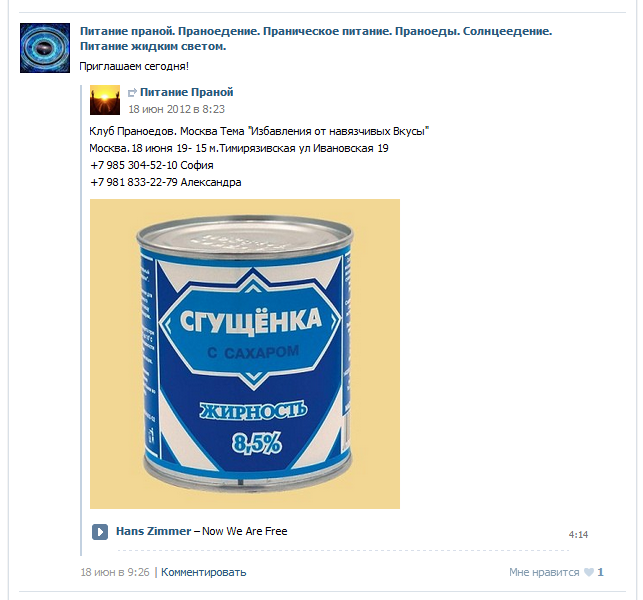Click the like counter number 1
This screenshot has height=600, width=643.
click(x=600, y=572)
